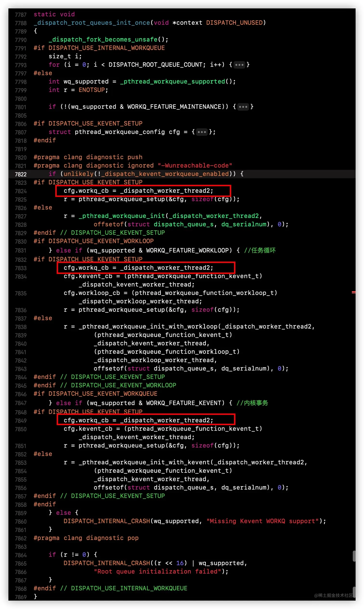The width and height of the screenshot is (364, 609).
Task: Click _pthread_workqueue_init_with_kevent call
Action: pos(144,462)
